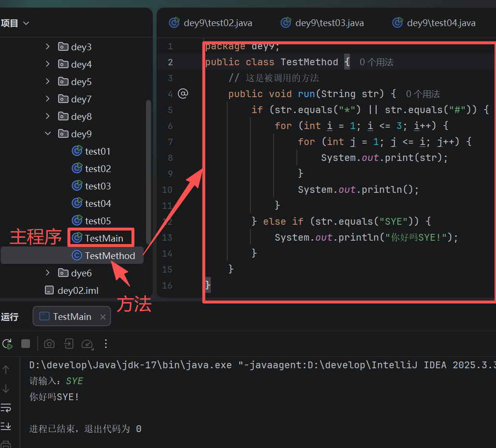Switch to dey9\test03.java editor tab
The image size is (496, 448).
coord(322,23)
